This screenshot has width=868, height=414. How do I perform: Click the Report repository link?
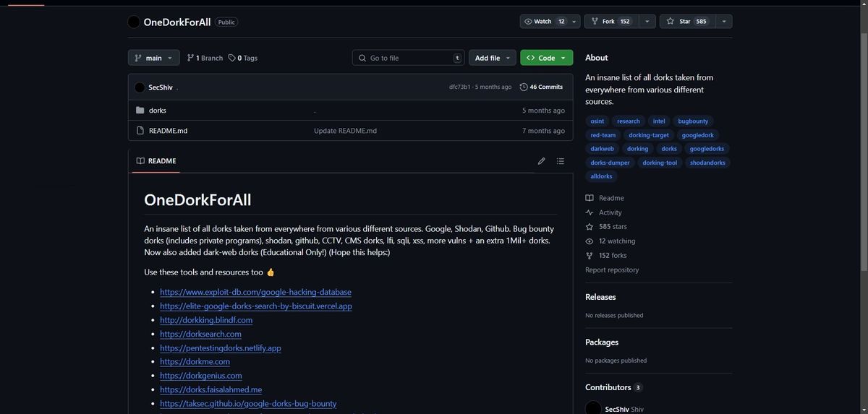pyautogui.click(x=612, y=269)
